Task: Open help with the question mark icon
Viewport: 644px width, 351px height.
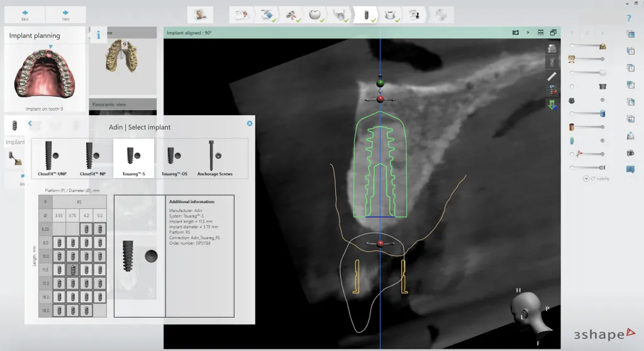Action: pos(629,18)
